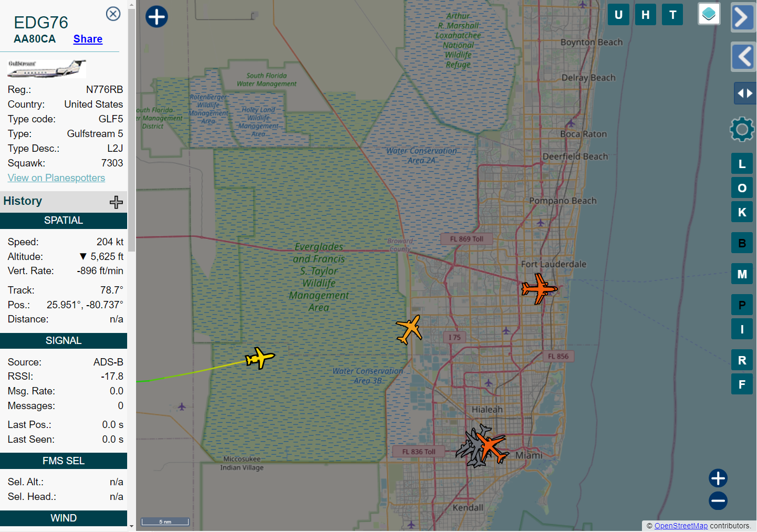Screen dimensions: 757x532
Task: Click the left-pointing chevron arrow button
Action: (x=742, y=57)
